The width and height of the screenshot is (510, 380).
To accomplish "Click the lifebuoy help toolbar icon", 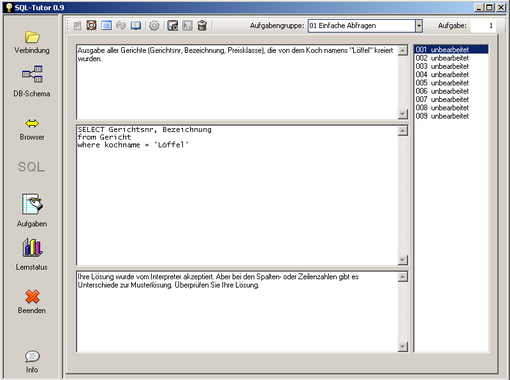I will 91,25.
